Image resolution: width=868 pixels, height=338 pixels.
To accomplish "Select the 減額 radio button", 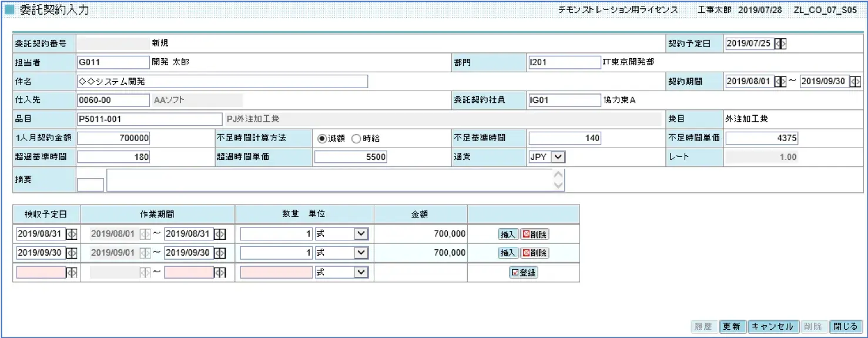I will point(321,139).
